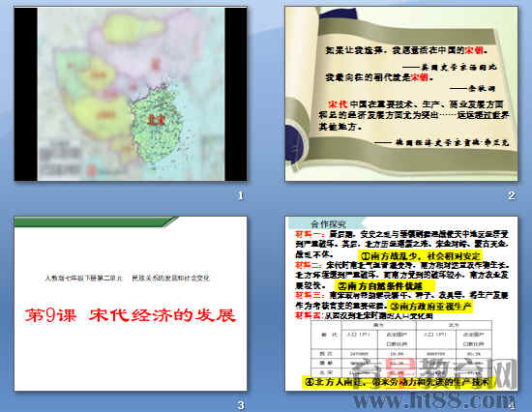Click yellow highlight ③南方政府重视生产 text
The image size is (532, 412).
point(430,307)
